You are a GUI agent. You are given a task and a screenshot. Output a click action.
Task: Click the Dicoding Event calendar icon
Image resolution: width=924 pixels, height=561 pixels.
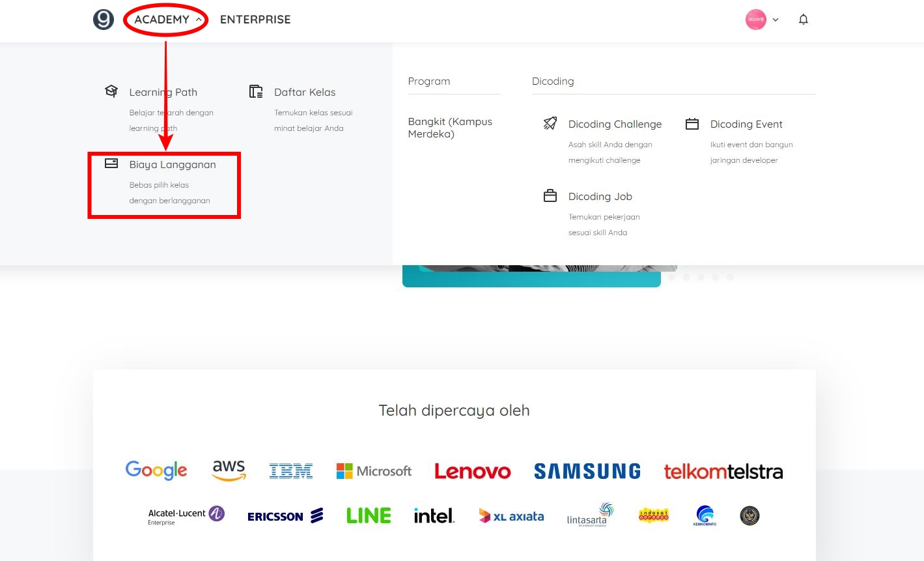click(x=692, y=123)
